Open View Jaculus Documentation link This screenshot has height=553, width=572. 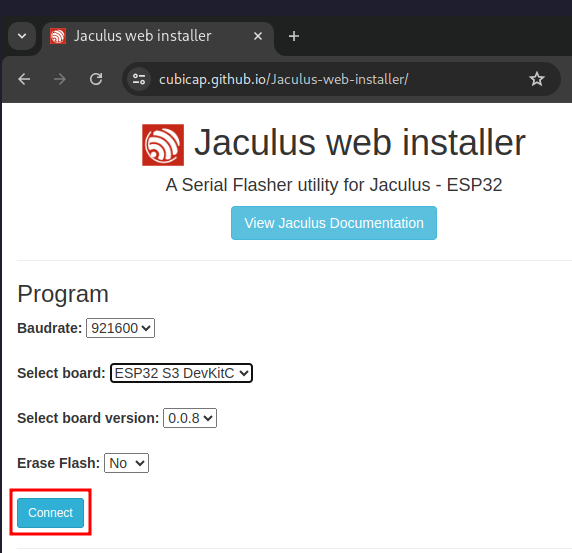[334, 223]
